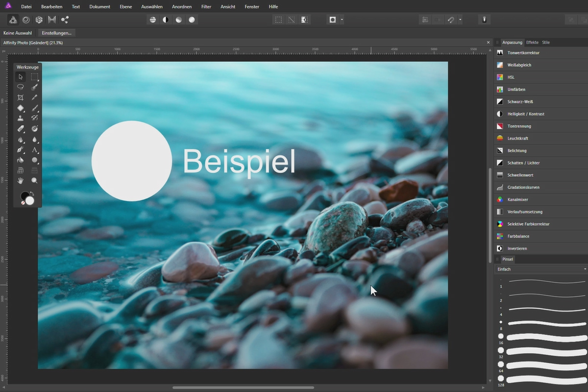Screen dimensions: 588x392
Task: Select the Zoom tool in the Werkzeuge panel
Action: pyautogui.click(x=34, y=180)
